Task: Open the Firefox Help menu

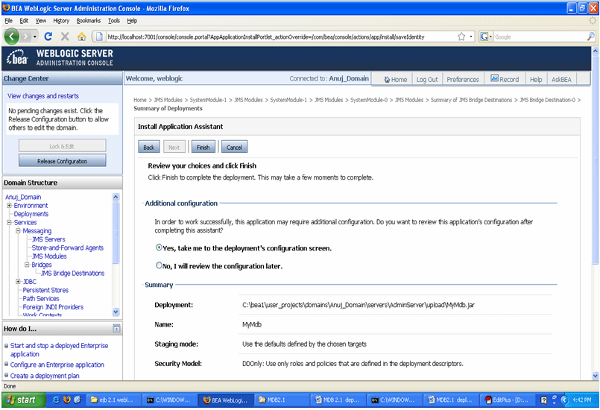Action: pyautogui.click(x=132, y=21)
